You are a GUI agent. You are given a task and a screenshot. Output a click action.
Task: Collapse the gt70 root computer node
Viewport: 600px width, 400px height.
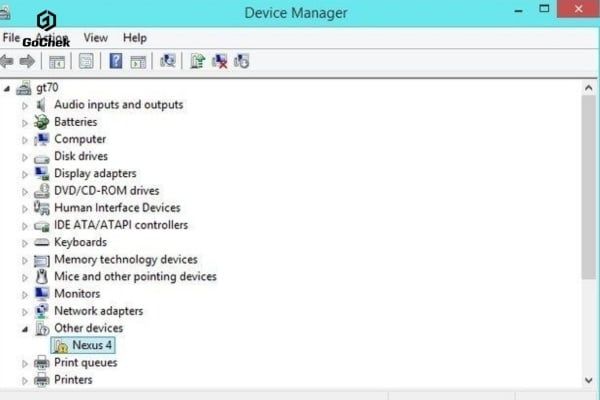pyautogui.click(x=8, y=88)
